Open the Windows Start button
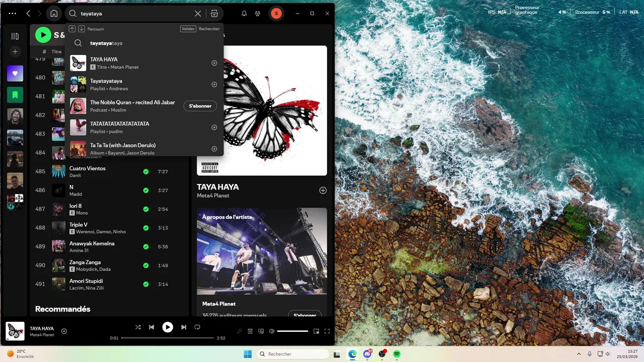Viewport: 644px width, 362px height. point(248,354)
